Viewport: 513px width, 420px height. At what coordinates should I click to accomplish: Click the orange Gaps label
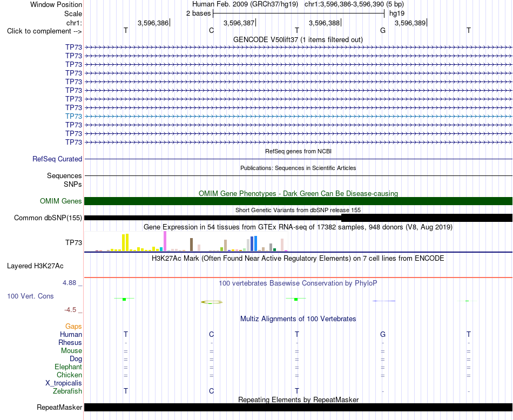click(73, 327)
